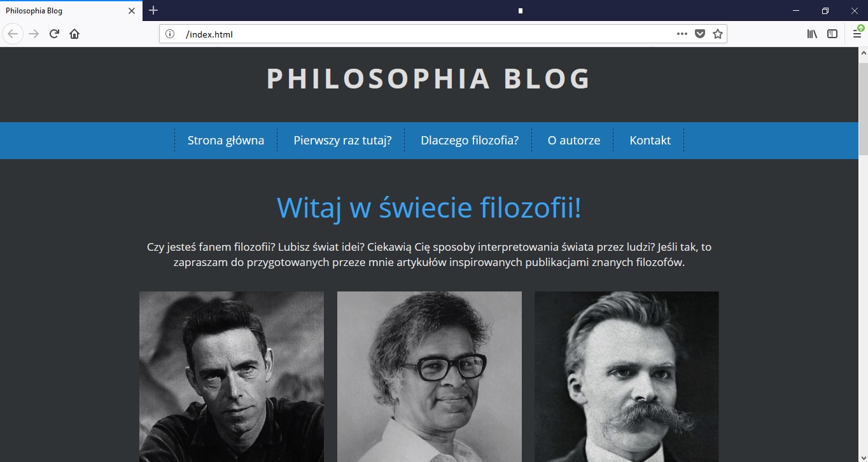Go to the browser home page icon
The image size is (868, 462).
tap(74, 34)
